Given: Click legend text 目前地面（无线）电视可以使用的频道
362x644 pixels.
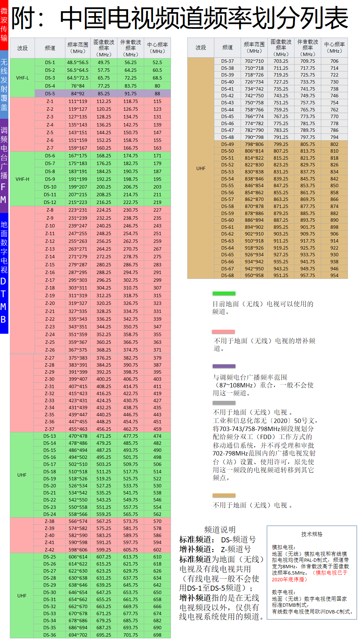Looking at the screenshot, I should coord(263,308).
